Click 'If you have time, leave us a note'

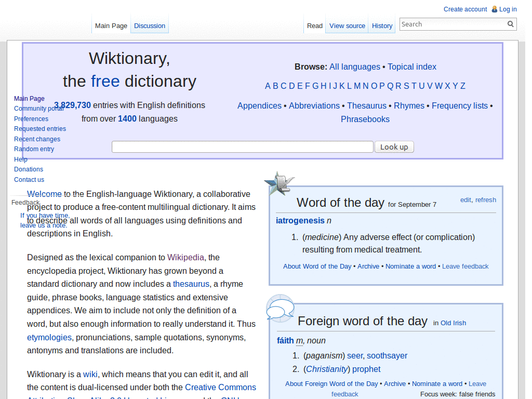(45, 220)
